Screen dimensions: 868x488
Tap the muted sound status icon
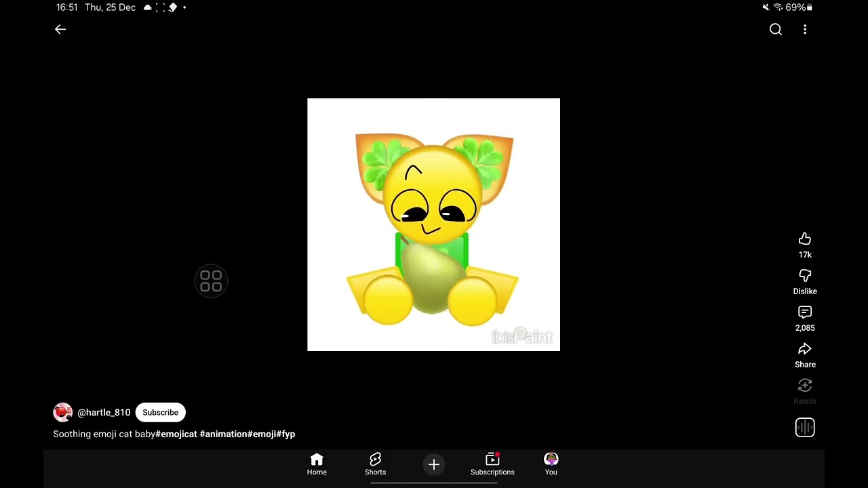tap(766, 7)
